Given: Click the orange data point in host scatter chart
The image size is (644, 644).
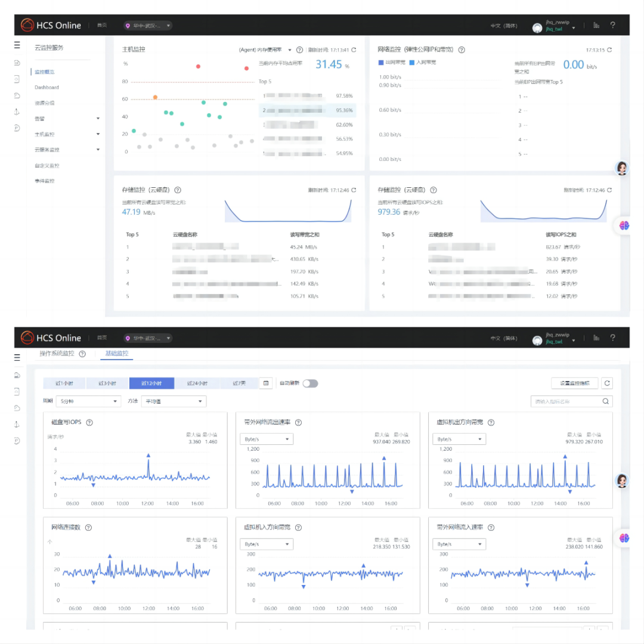Looking at the screenshot, I should (x=155, y=97).
